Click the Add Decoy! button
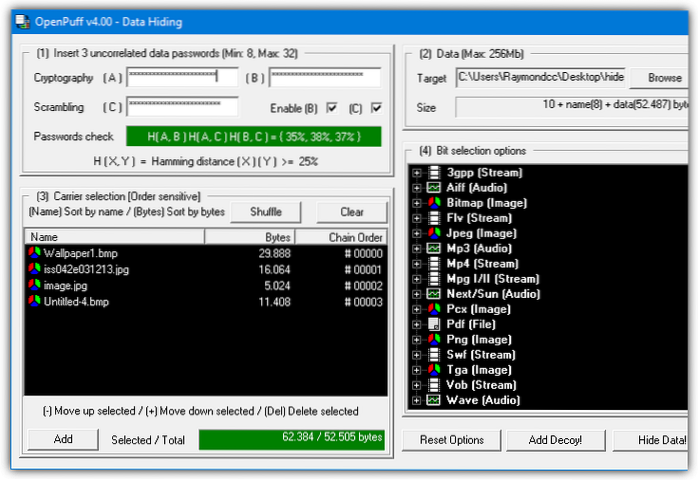Screen dimensions: 698x480 click(556, 440)
